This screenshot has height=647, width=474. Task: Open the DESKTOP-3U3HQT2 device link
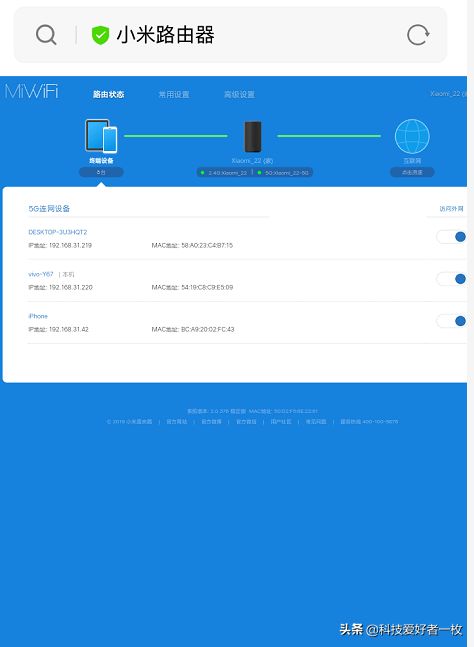(58, 232)
